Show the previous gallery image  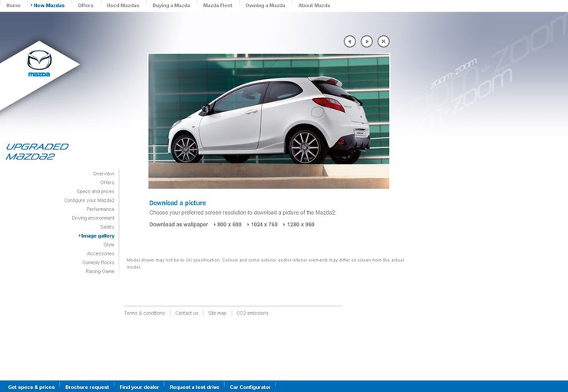coord(349,41)
